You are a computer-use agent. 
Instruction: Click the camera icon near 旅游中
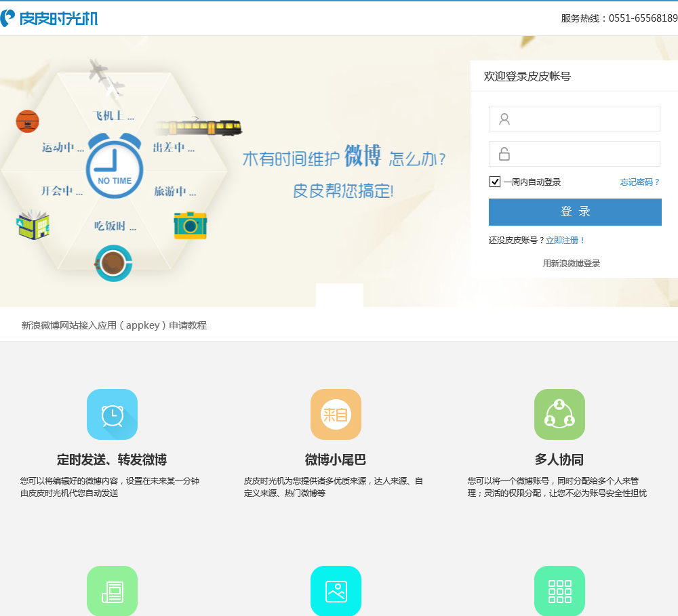(191, 225)
